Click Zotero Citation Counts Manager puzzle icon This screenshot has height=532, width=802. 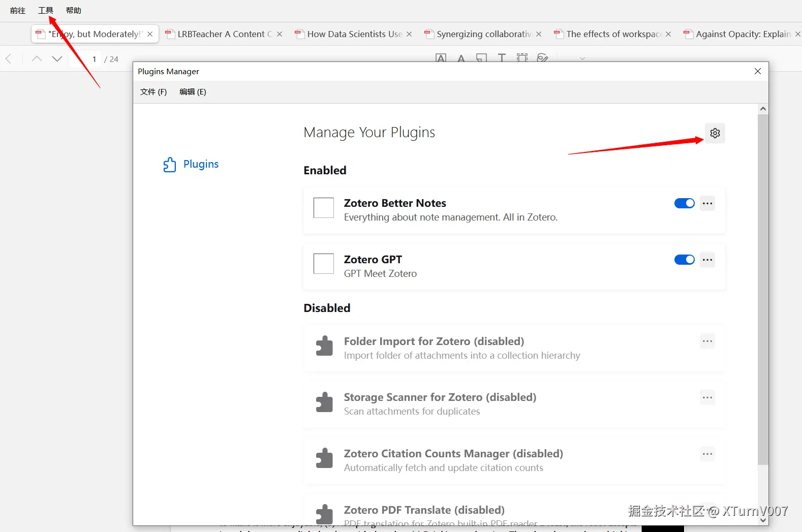tap(324, 458)
